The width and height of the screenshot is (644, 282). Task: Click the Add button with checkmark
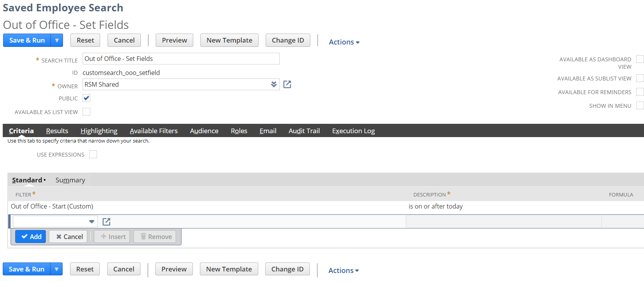[31, 237]
